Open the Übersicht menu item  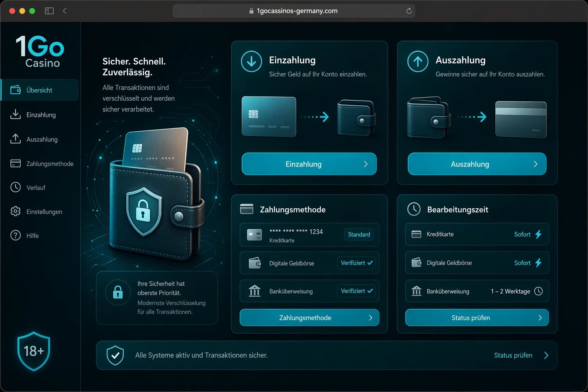coord(40,90)
